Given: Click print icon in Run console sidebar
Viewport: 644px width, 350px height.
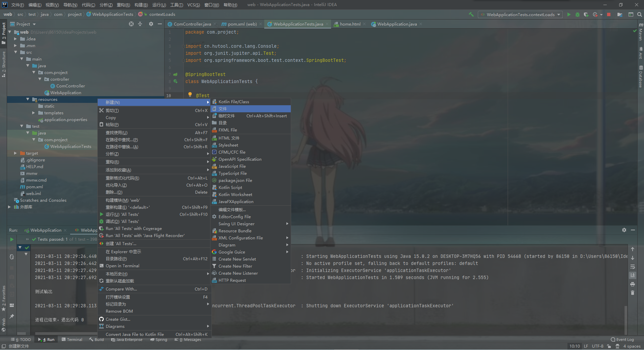Looking at the screenshot, I should pos(633,284).
